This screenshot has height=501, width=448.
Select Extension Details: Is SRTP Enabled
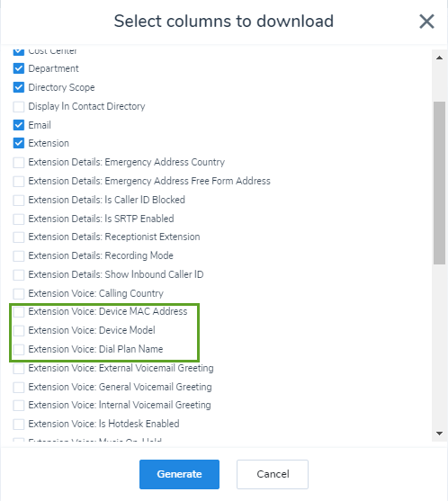click(19, 219)
